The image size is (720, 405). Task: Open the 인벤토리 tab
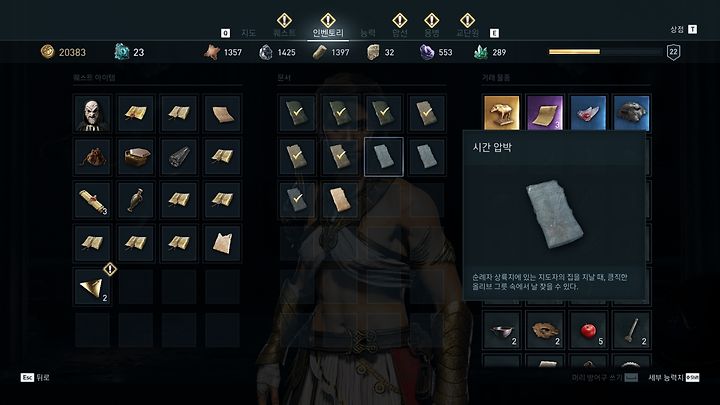[328, 33]
